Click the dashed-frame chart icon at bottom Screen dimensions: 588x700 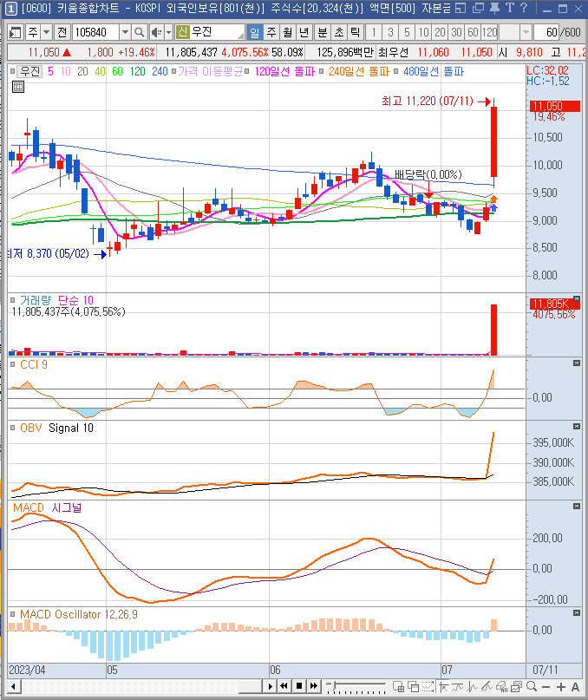428,687
